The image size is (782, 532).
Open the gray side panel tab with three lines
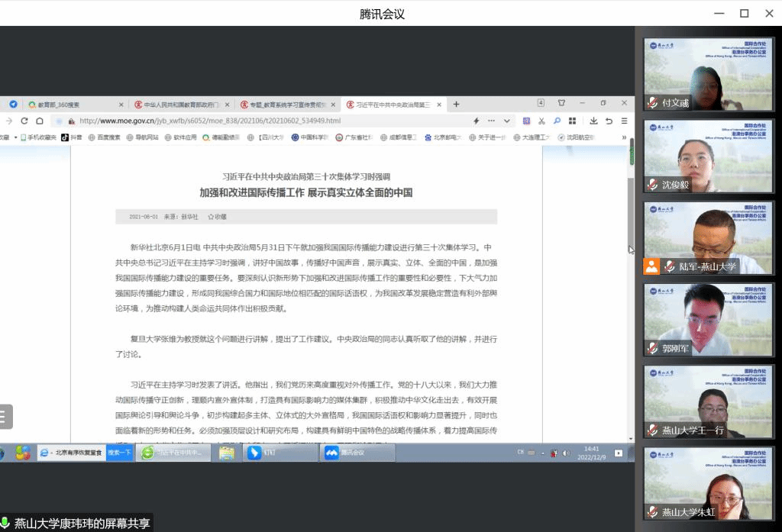5,416
